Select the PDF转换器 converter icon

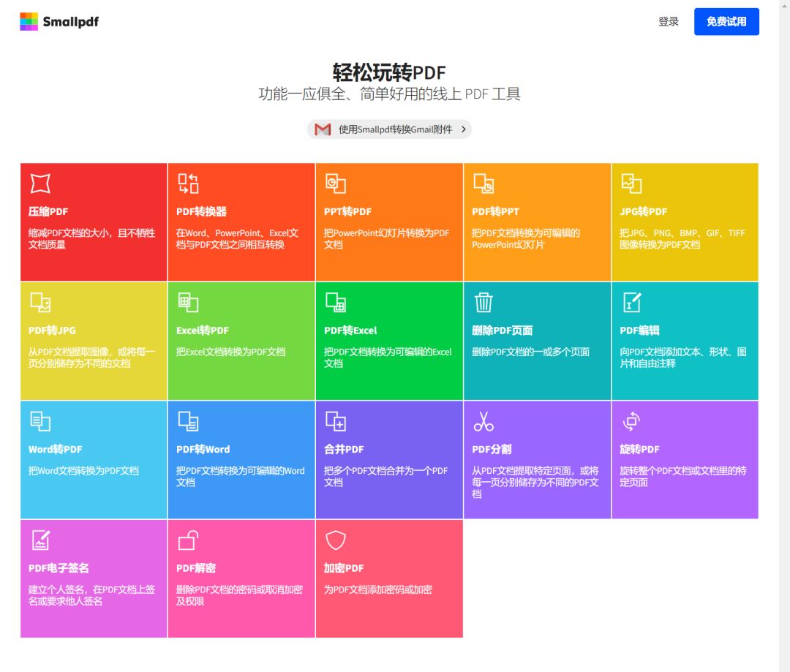pyautogui.click(x=188, y=183)
